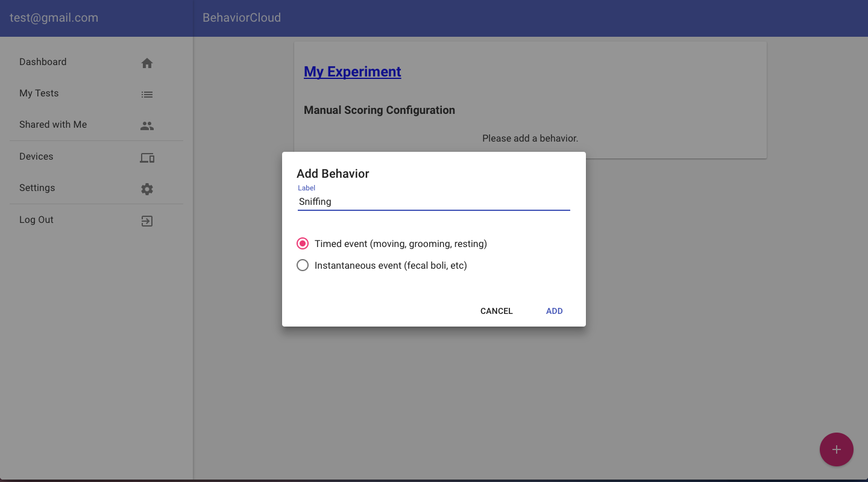
Task: Open the Settings menu label
Action: click(x=37, y=188)
